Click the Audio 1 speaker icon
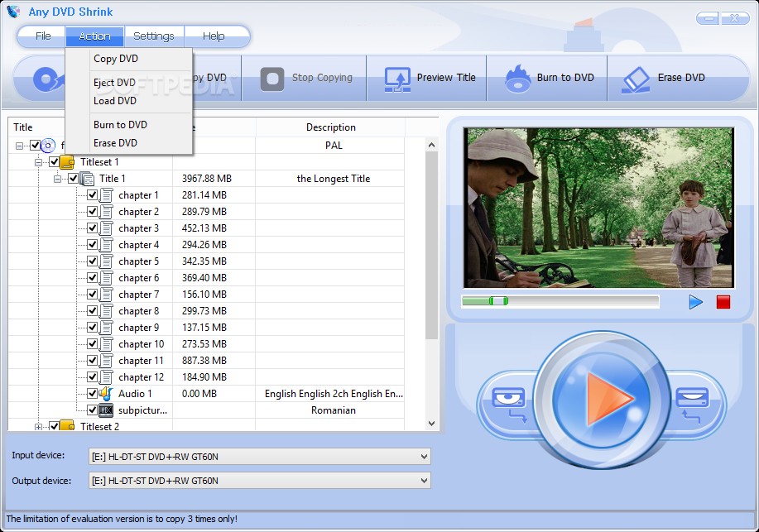Viewport: 759px width, 532px height. [x=106, y=394]
